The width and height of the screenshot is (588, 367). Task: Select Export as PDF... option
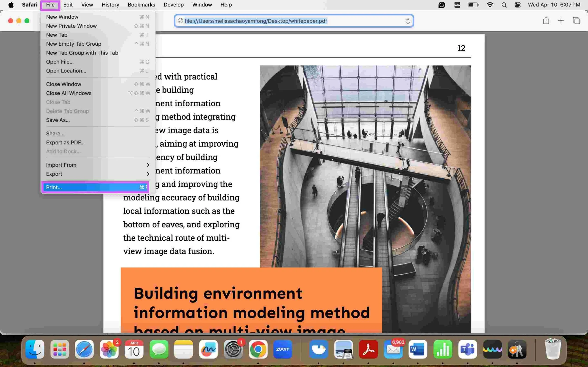pos(65,142)
